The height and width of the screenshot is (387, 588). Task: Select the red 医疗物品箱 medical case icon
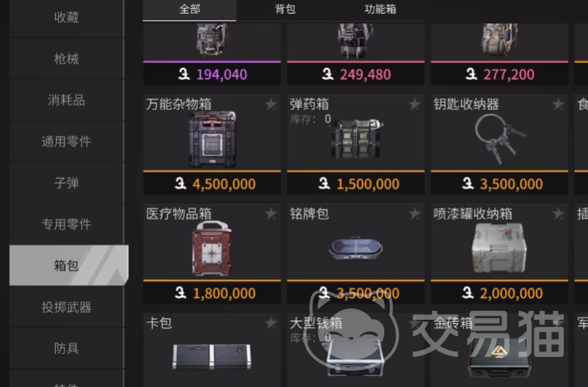[212, 248]
